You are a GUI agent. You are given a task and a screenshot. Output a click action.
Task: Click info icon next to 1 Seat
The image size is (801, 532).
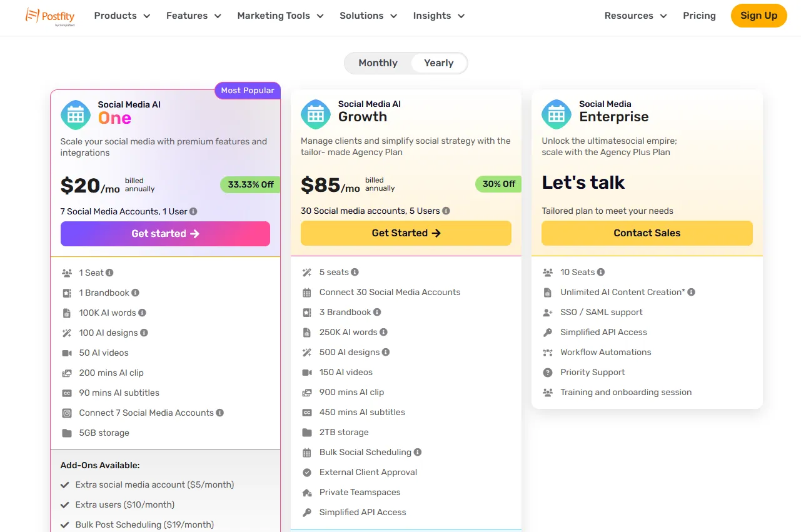click(x=109, y=273)
